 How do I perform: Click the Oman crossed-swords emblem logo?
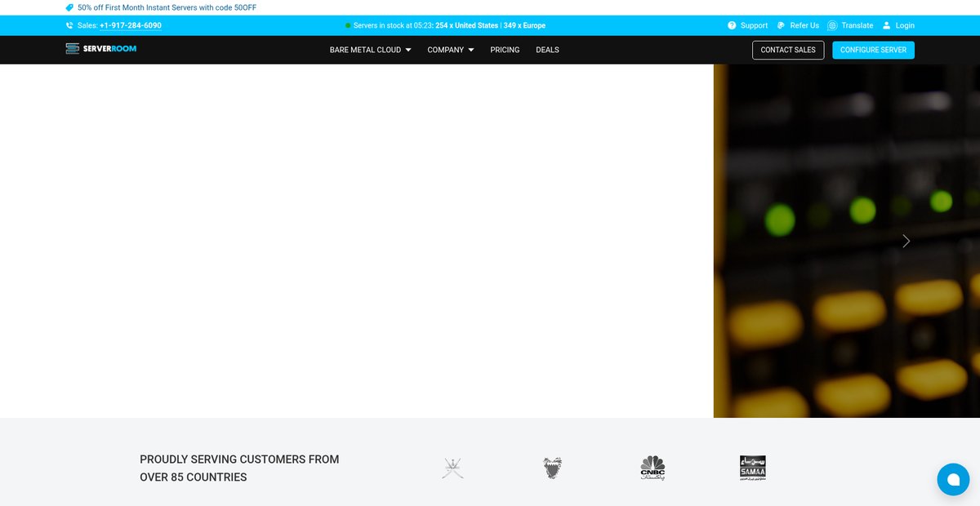[452, 468]
